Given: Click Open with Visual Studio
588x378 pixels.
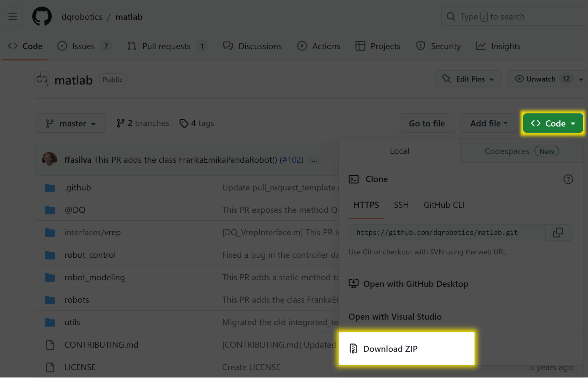Looking at the screenshot, I should pos(395,317).
